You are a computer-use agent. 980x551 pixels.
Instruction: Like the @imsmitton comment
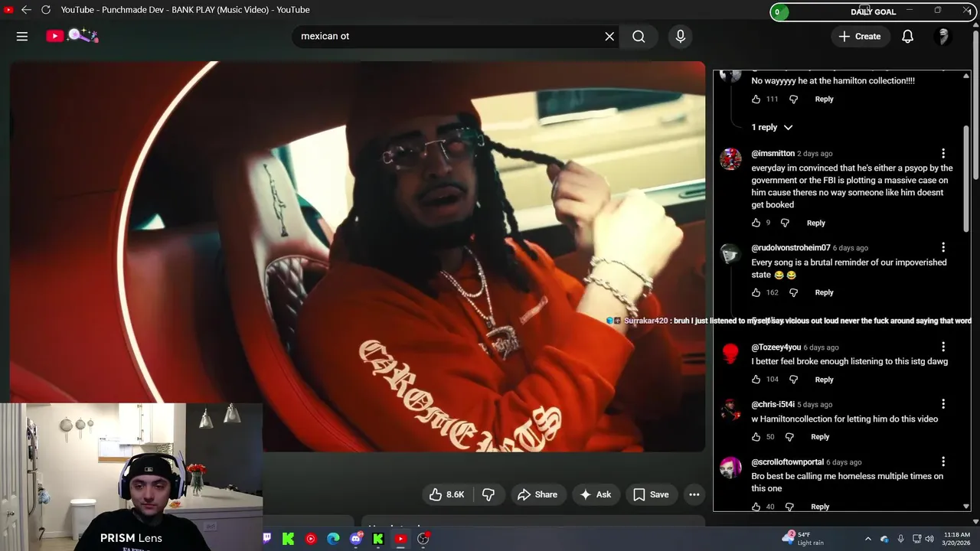(x=756, y=223)
